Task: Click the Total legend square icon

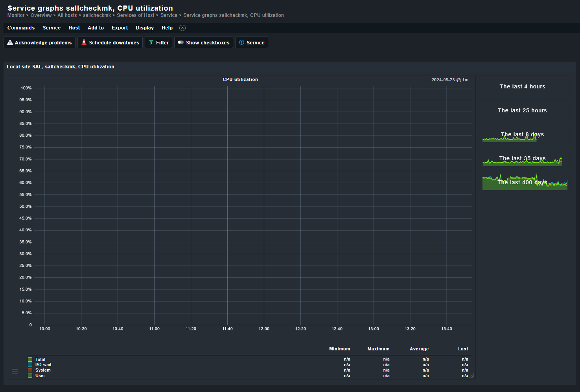Action: tap(30, 359)
